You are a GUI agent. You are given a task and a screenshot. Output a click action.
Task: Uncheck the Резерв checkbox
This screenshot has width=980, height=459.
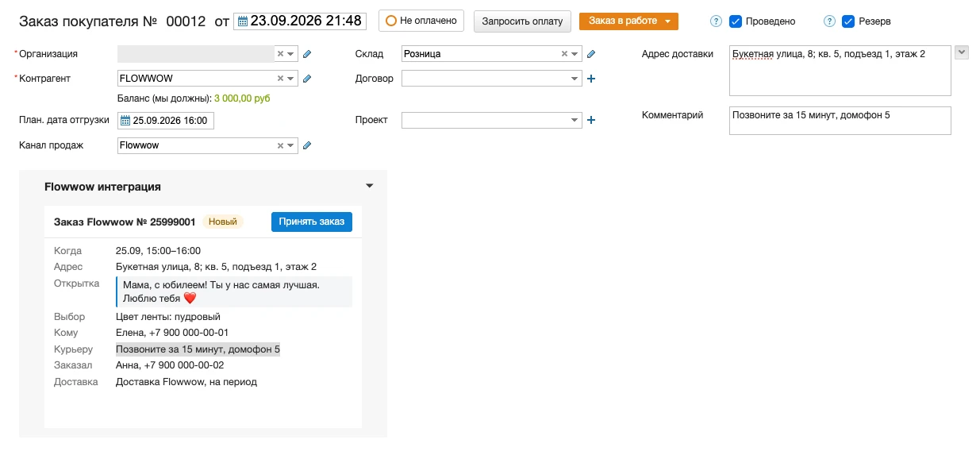[848, 21]
